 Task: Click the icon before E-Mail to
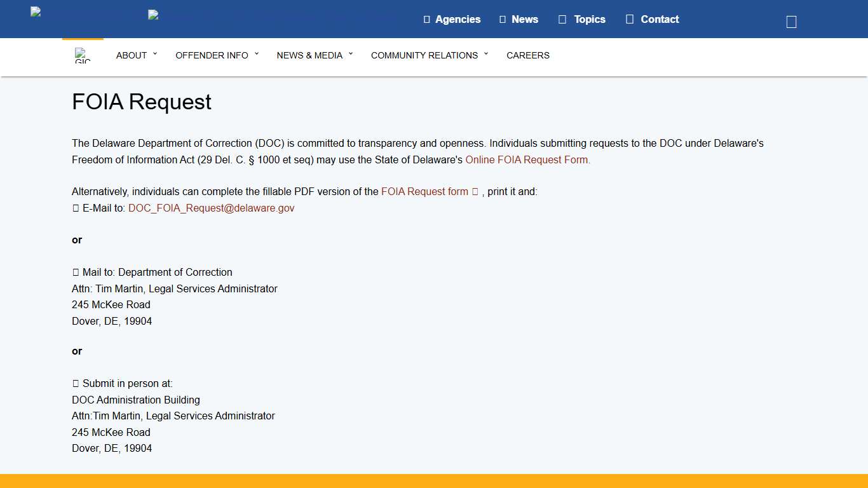click(76, 208)
